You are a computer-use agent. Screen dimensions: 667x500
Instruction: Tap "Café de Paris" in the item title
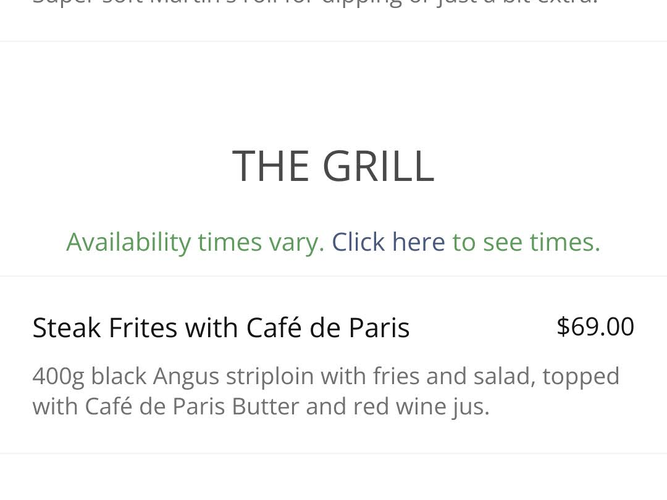click(x=328, y=328)
